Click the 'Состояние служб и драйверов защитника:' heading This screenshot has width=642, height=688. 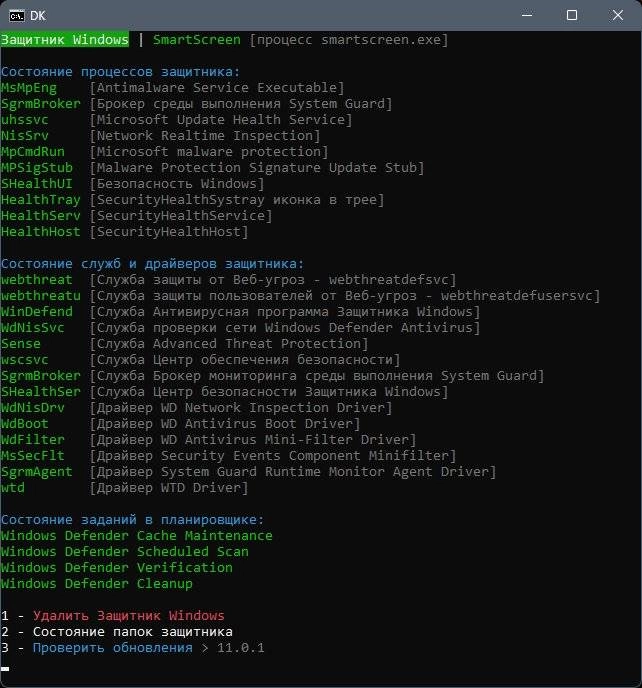pos(152,264)
